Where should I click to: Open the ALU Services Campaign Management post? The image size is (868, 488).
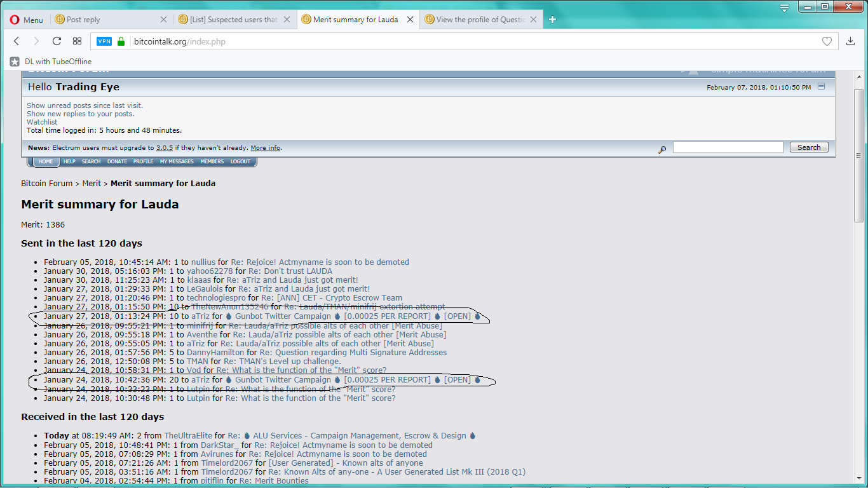click(x=352, y=436)
